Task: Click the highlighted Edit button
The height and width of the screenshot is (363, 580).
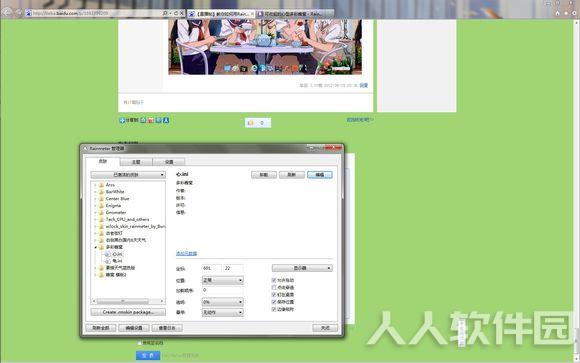Action: 320,175
